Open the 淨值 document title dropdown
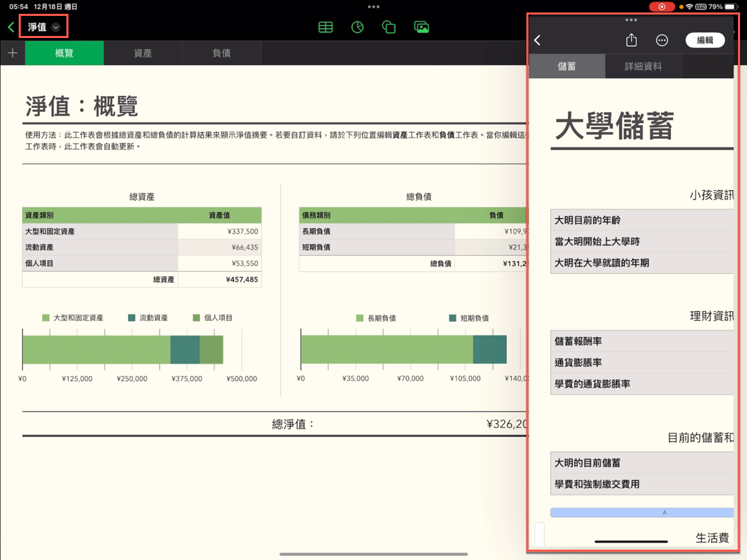The height and width of the screenshot is (560, 747). (44, 27)
